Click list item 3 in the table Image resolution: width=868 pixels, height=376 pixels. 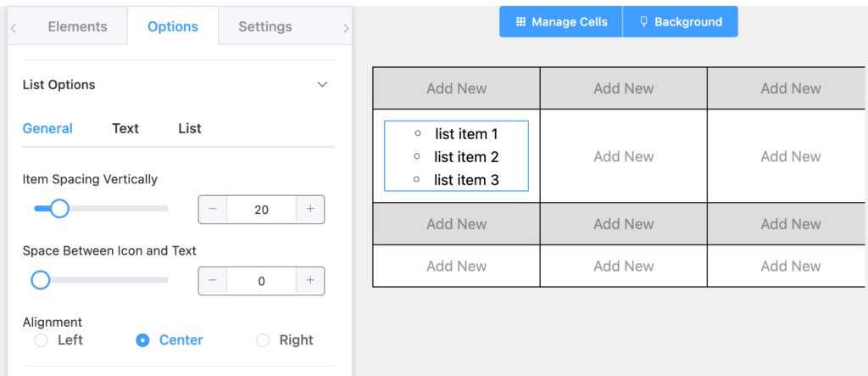466,180
